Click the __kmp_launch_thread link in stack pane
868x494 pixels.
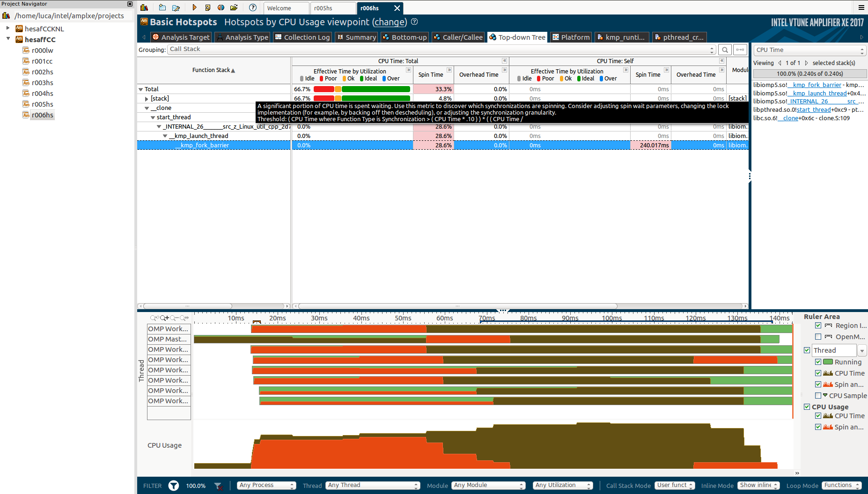click(817, 93)
